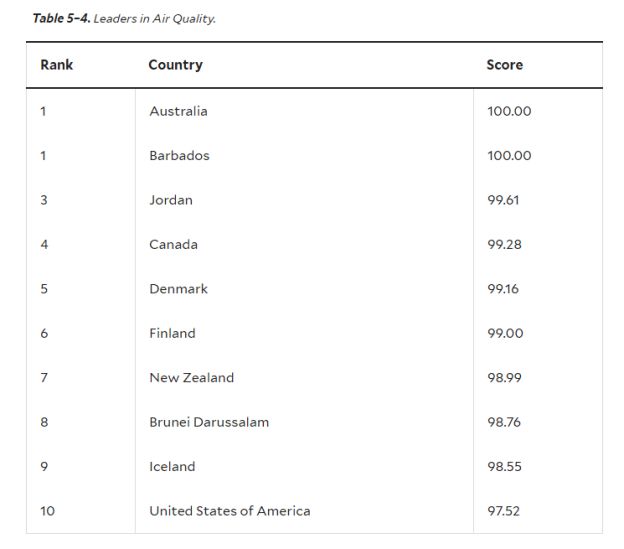Viewport: 624px width, 549px height.
Task: Click rank number 10 cell
Action: [48, 511]
